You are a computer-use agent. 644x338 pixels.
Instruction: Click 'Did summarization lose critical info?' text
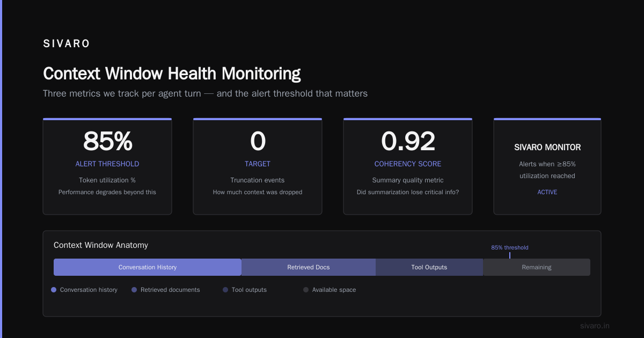[408, 192]
